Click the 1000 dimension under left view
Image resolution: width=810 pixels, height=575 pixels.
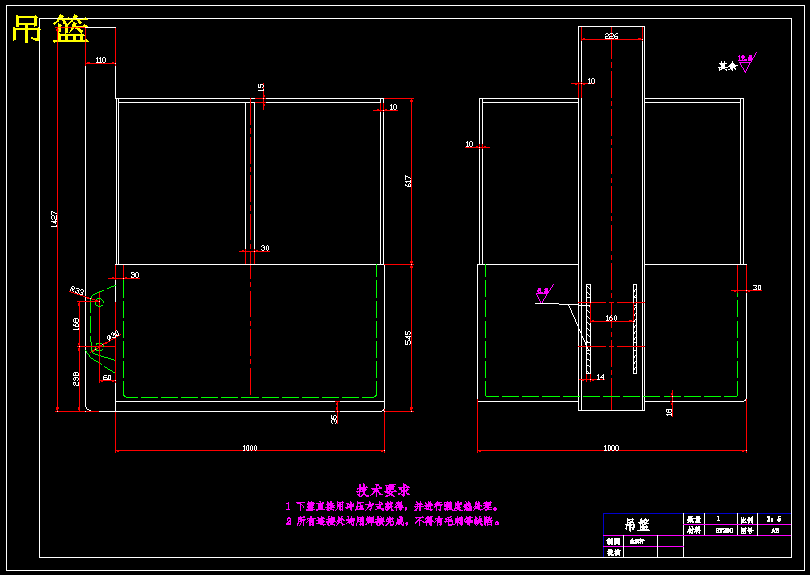250,448
